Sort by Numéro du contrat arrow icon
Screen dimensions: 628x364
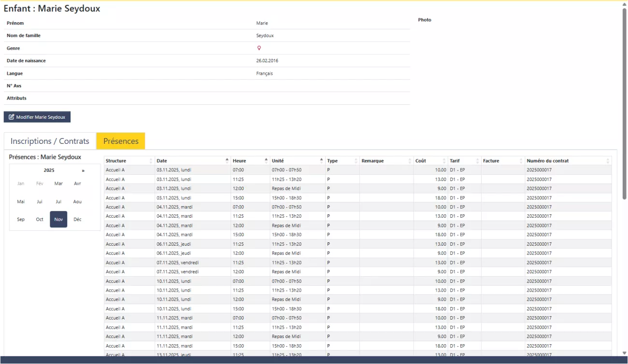tap(608, 161)
